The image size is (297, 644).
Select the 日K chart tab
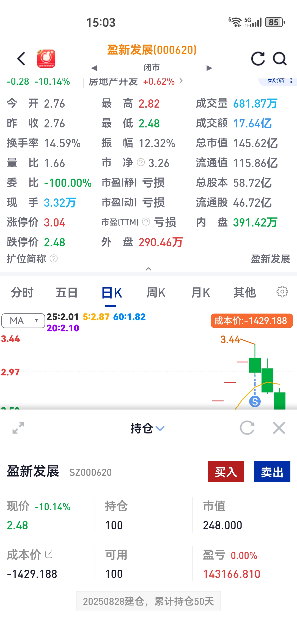tap(111, 293)
